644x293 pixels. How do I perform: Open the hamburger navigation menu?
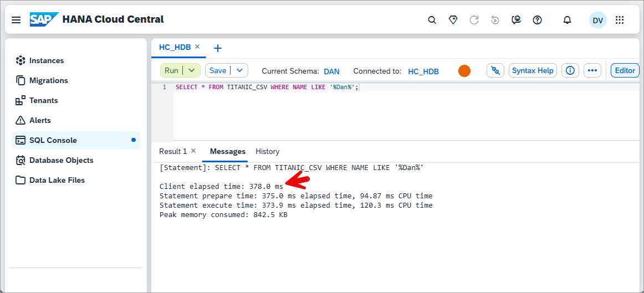(x=16, y=20)
